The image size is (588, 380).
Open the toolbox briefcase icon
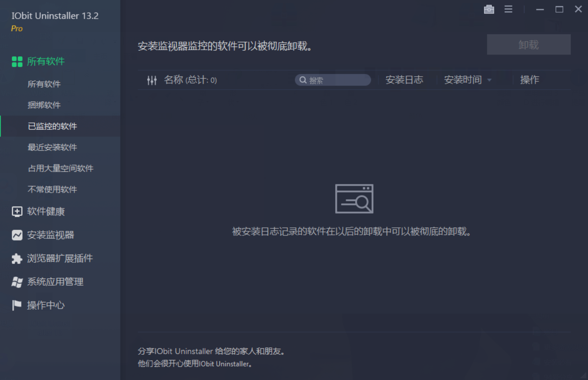pos(489,9)
